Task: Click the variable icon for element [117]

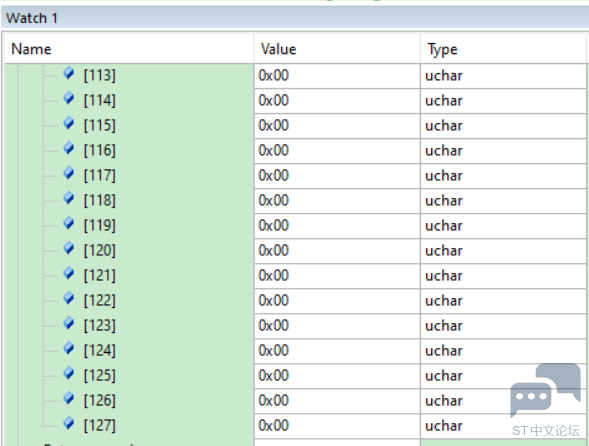Action: point(69,173)
